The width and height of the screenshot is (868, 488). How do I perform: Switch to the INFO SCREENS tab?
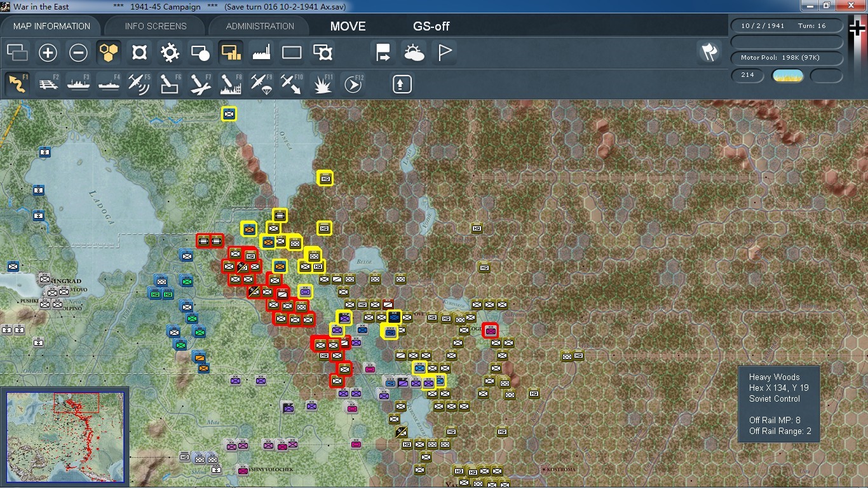click(x=156, y=26)
